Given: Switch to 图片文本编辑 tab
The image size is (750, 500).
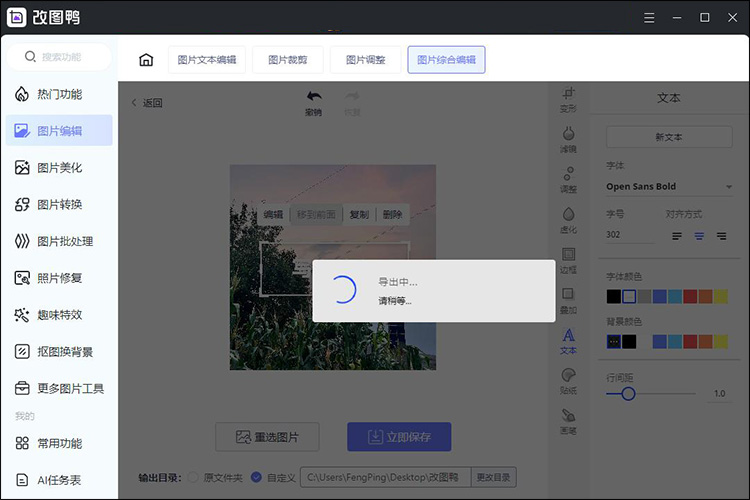Looking at the screenshot, I should (207, 60).
